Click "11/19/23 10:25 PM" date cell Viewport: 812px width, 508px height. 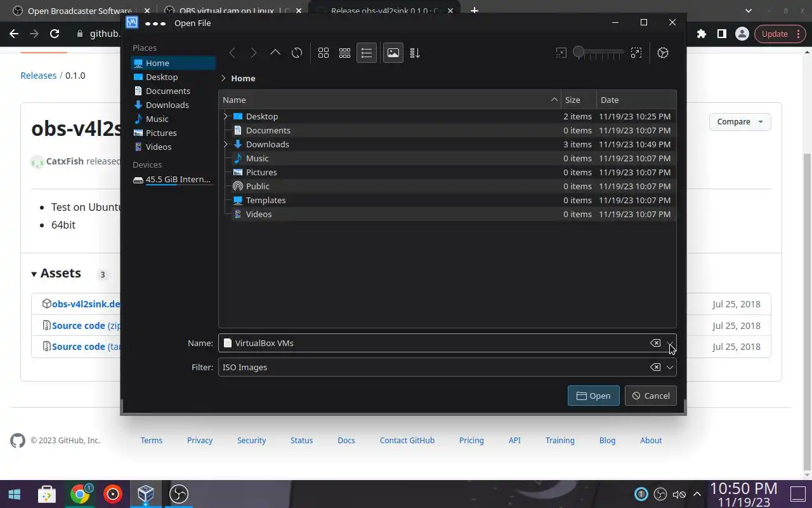[x=635, y=116]
